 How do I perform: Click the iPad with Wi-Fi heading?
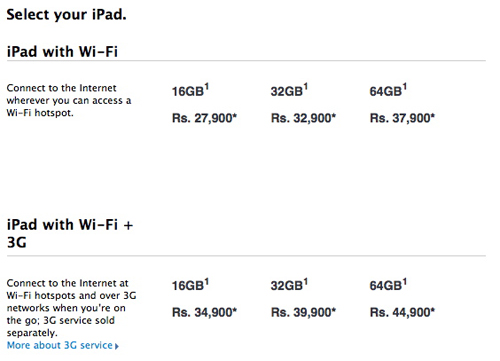coord(62,52)
